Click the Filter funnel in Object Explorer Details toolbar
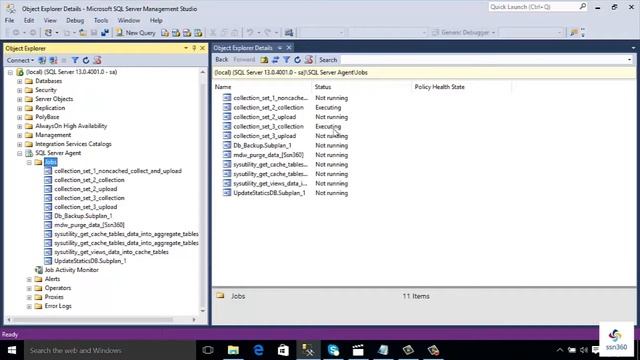 pyautogui.click(x=287, y=60)
